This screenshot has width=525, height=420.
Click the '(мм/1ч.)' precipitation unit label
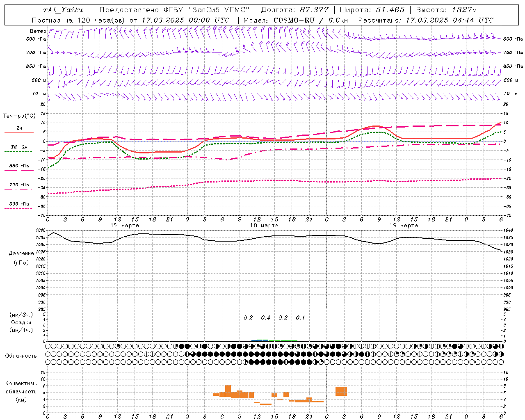pos(21,330)
